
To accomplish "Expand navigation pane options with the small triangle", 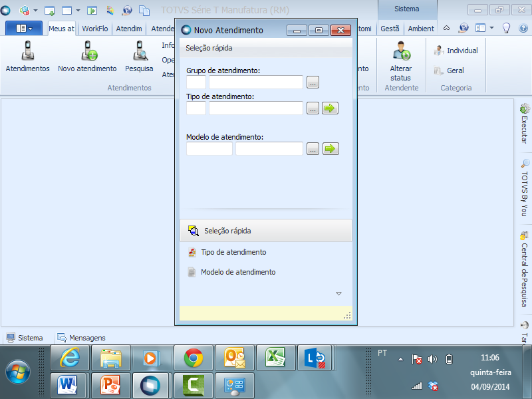I will [x=338, y=293].
